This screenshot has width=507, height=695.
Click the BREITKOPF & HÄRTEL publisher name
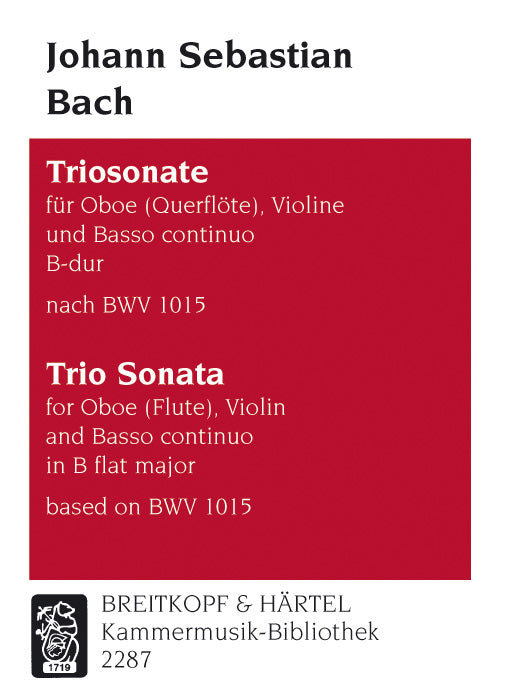coord(226,604)
